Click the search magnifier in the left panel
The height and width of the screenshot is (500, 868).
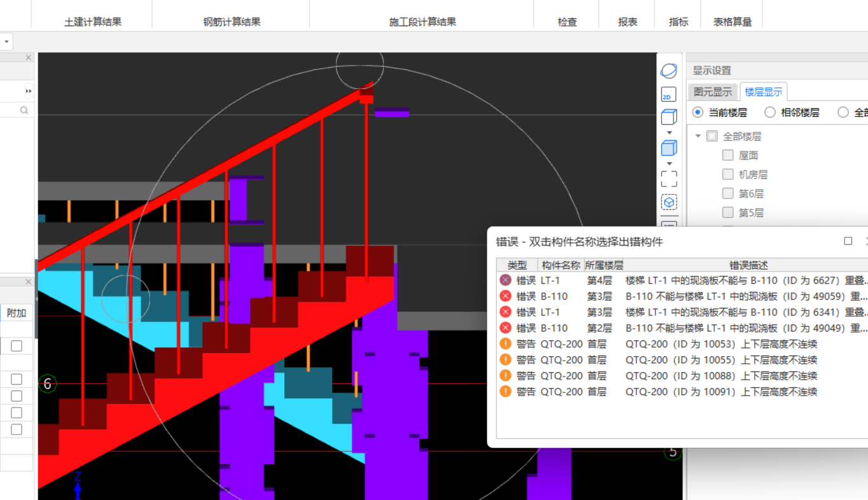pyautogui.click(x=24, y=110)
